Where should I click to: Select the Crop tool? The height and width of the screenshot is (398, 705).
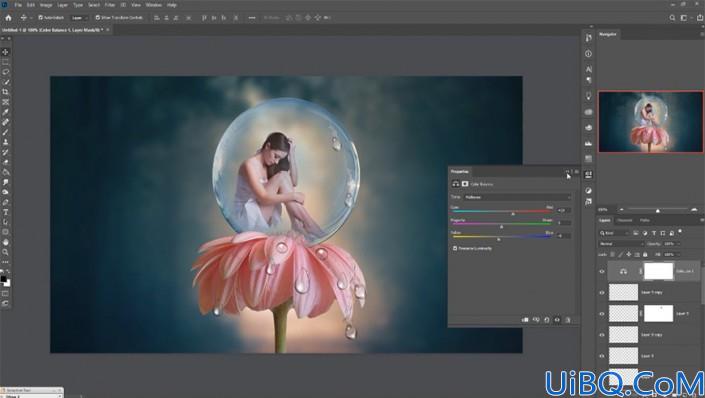[5, 92]
